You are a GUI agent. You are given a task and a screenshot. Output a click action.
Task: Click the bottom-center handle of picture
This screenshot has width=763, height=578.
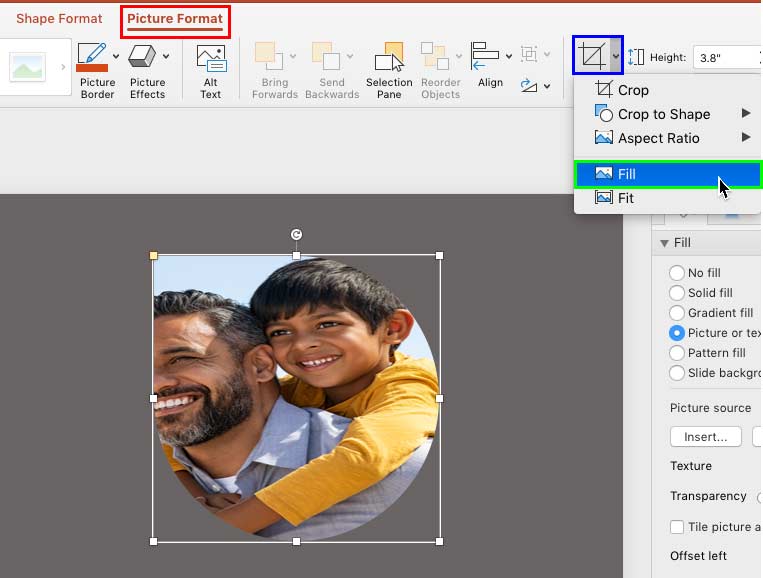coord(296,541)
